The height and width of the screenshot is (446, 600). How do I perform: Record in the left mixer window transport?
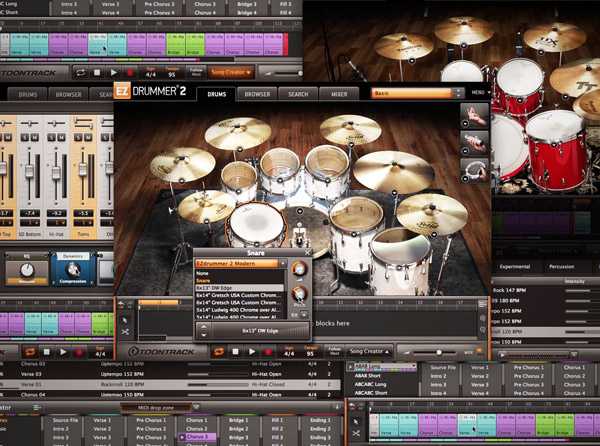[79, 352]
